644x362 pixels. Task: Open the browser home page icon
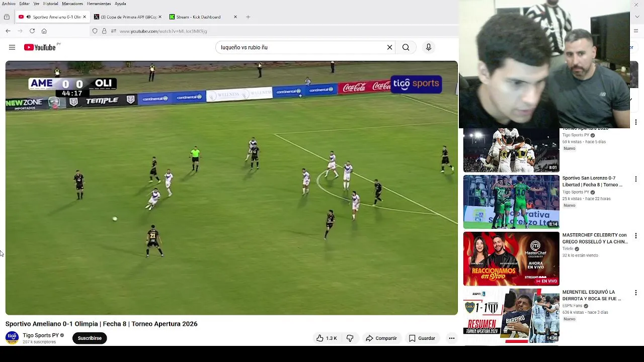(44, 31)
